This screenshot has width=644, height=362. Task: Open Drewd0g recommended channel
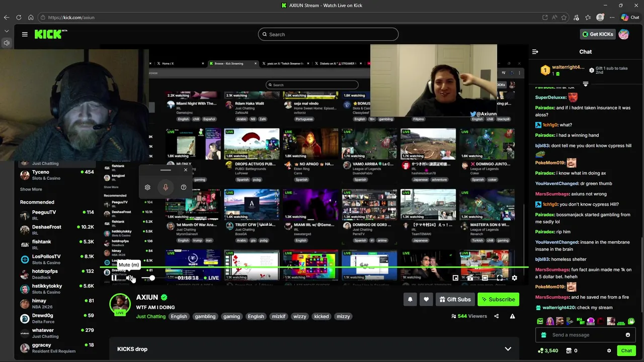point(57,318)
